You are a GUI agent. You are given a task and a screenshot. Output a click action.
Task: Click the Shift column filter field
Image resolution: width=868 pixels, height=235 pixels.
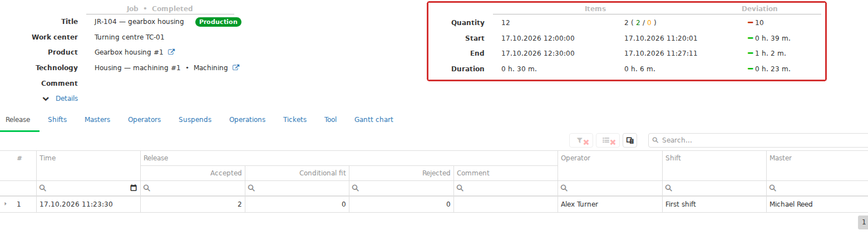[714, 188]
